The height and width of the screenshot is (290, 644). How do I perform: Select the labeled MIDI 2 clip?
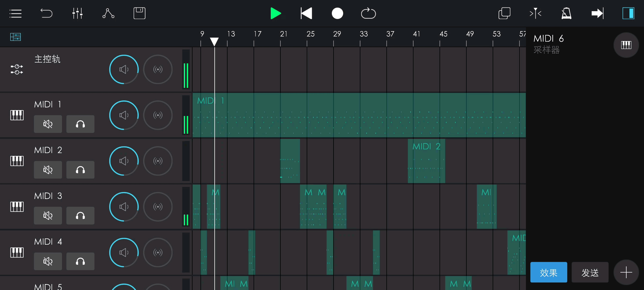pos(426,161)
